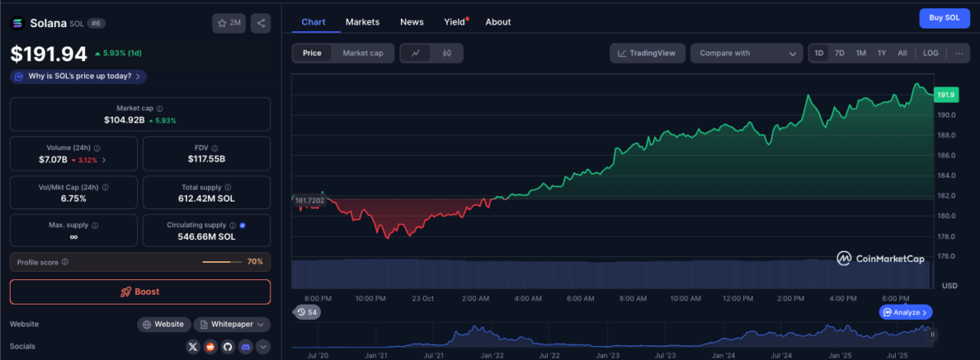Screen dimensions: 980x360
Task: Click the Market cap info icon
Action: pos(159,109)
